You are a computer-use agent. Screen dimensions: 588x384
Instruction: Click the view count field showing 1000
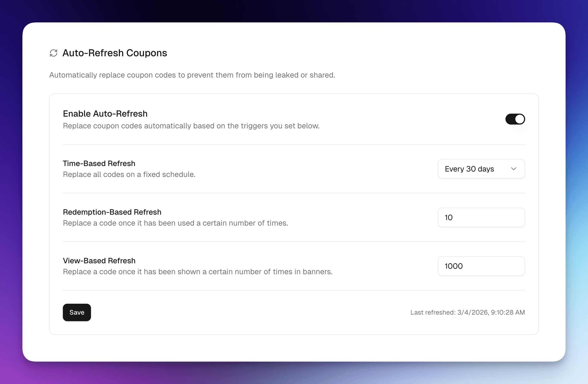[x=481, y=266]
